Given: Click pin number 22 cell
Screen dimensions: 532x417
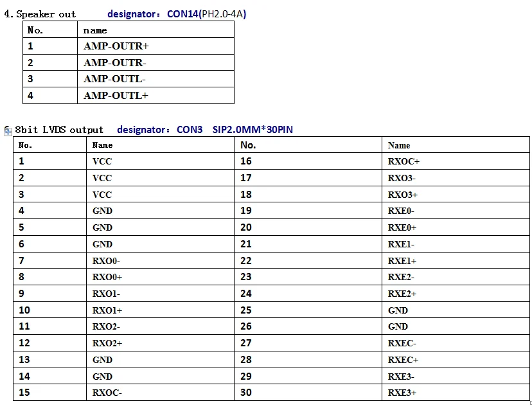Looking at the screenshot, I should coord(308,261).
